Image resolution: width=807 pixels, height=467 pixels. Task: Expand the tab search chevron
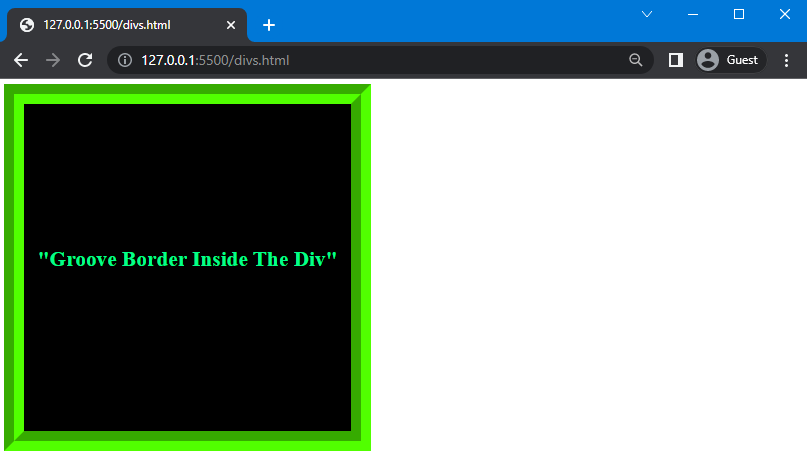[x=646, y=14]
